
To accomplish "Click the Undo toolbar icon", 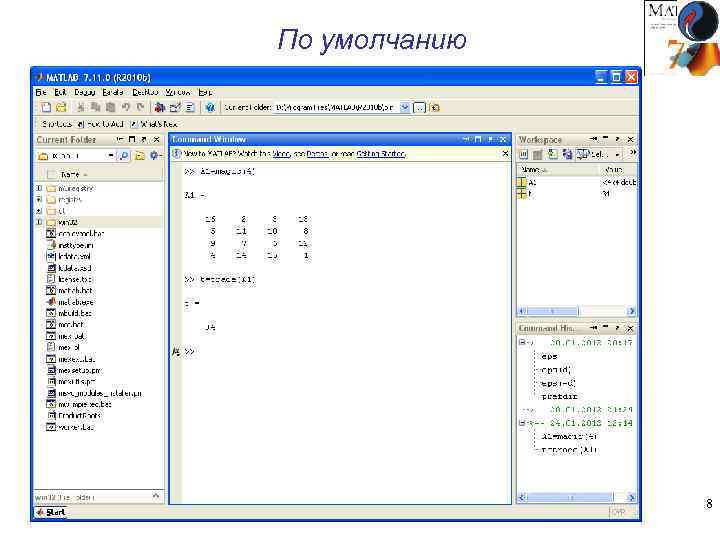I will coord(126,107).
